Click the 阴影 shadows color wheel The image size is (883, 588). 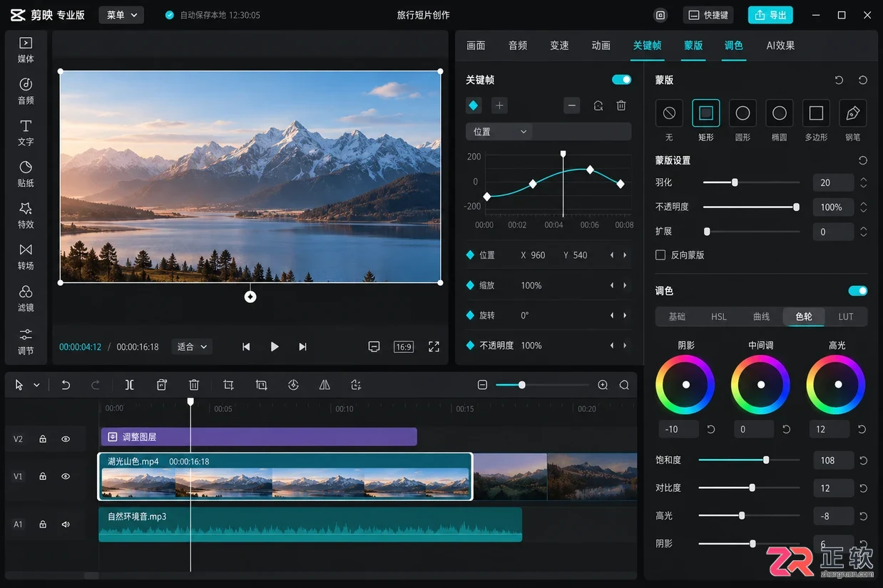coord(685,384)
